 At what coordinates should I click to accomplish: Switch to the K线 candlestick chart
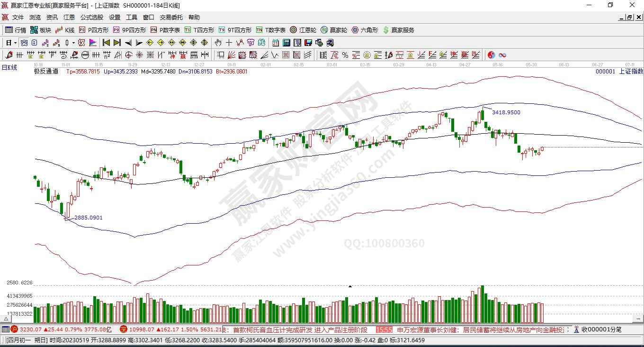(x=65, y=30)
